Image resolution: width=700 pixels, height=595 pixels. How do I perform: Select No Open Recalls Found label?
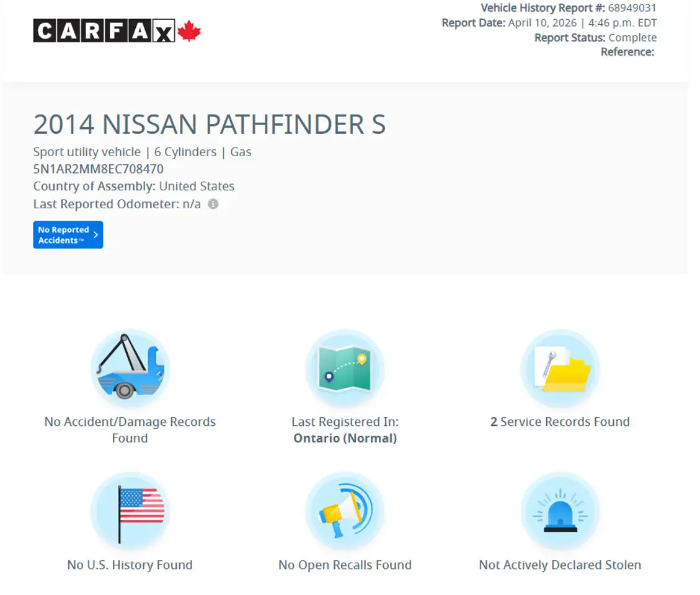[x=345, y=565]
